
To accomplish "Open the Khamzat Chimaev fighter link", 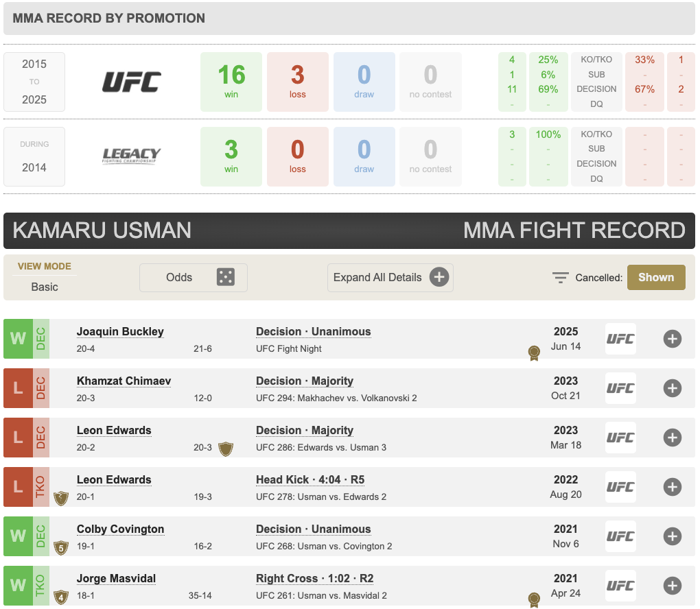I will tap(124, 381).
